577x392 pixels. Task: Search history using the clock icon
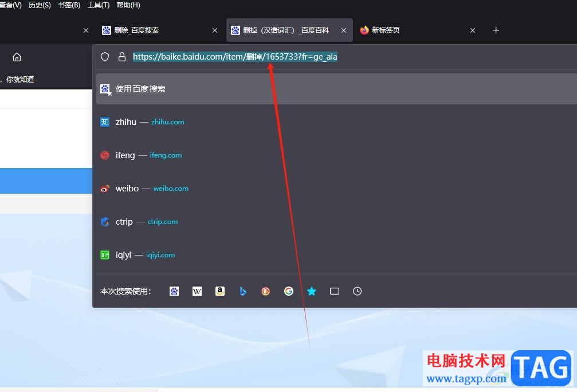tap(358, 291)
